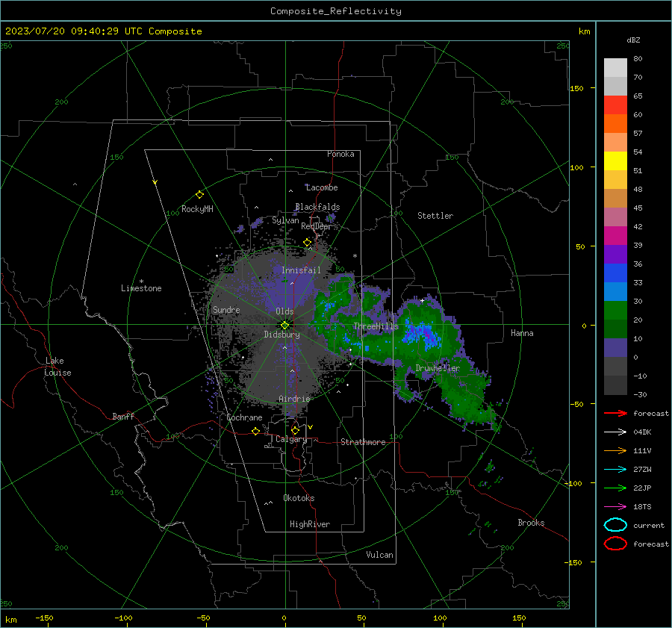Pick the bright green 20–30 dBZ swatch
Image resolution: width=672 pixels, height=628 pixels.
pyautogui.click(x=615, y=311)
